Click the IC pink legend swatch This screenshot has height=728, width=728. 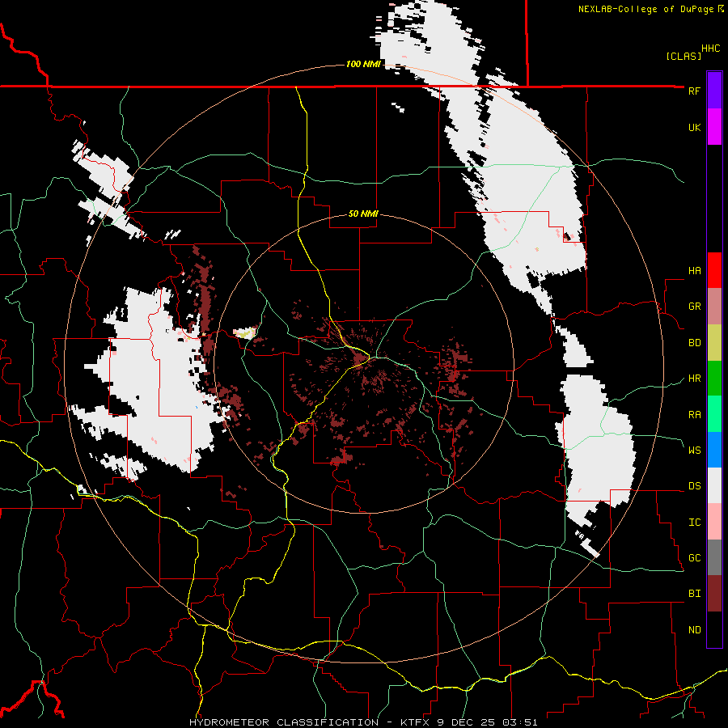click(x=714, y=522)
